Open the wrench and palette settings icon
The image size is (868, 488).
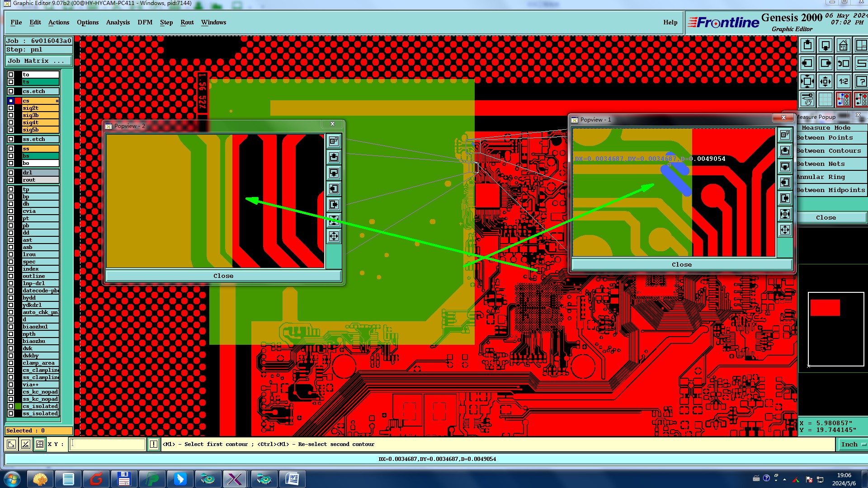click(807, 99)
